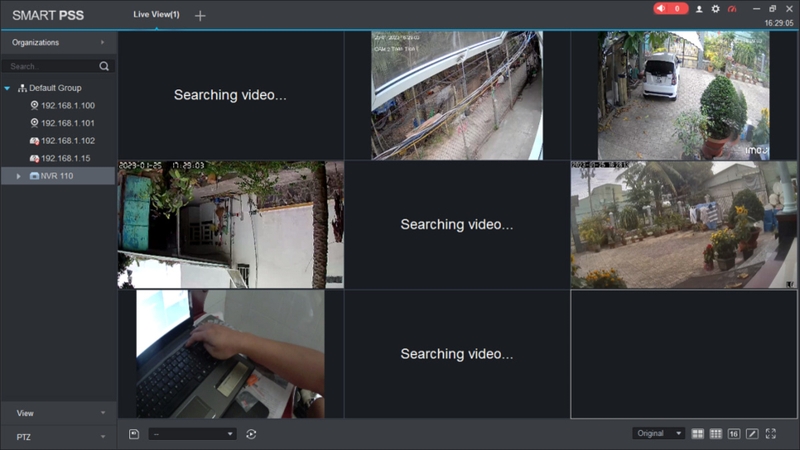Viewport: 800px width, 450px height.
Task: Open the custom layout edit icon
Action: (752, 434)
